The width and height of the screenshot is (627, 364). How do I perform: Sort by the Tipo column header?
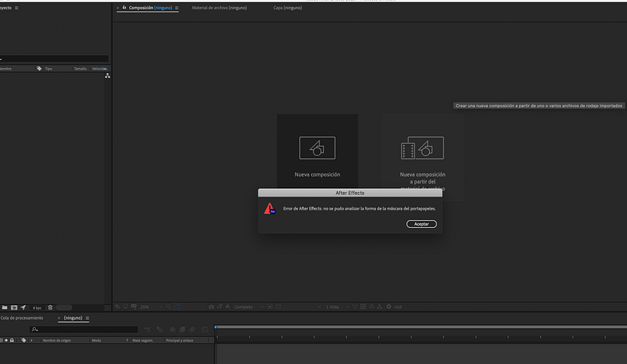tap(48, 68)
